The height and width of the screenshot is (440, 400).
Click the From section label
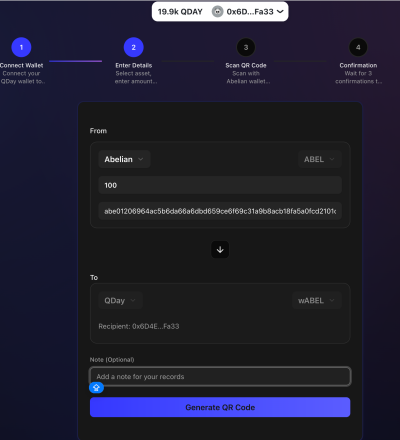pos(98,131)
